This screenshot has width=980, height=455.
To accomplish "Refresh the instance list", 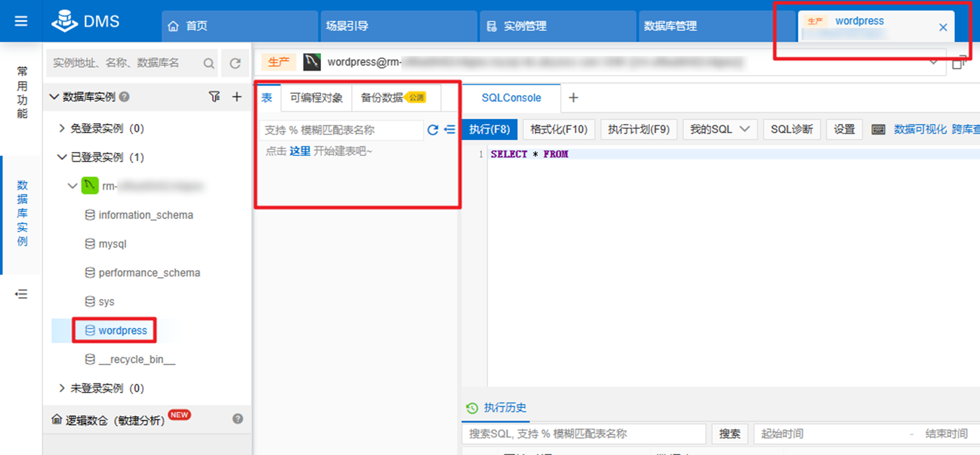I will [235, 63].
